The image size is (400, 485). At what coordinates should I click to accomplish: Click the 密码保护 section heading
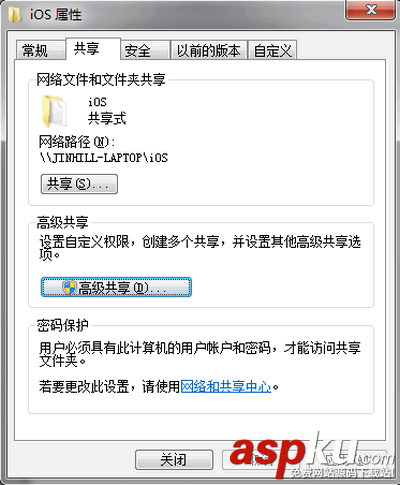[62, 325]
